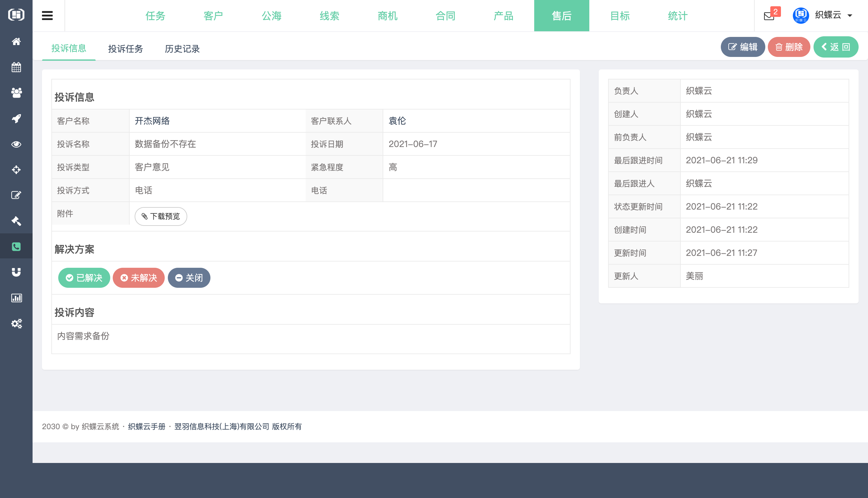Switch to the 投诉任务 tab
Viewport: 868px width, 498px height.
tap(125, 48)
